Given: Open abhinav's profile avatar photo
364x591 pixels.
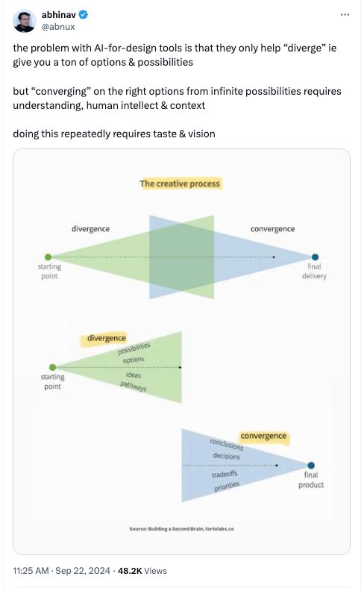Looking at the screenshot, I should [25, 21].
